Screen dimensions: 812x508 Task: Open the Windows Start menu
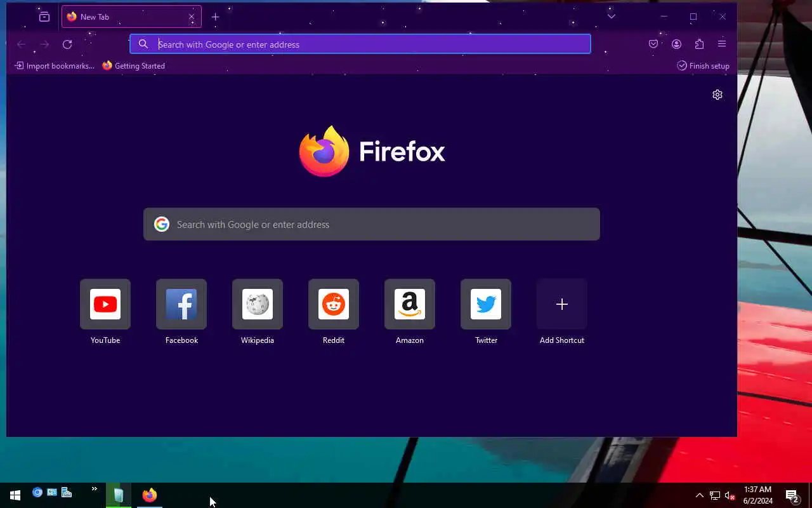click(15, 495)
